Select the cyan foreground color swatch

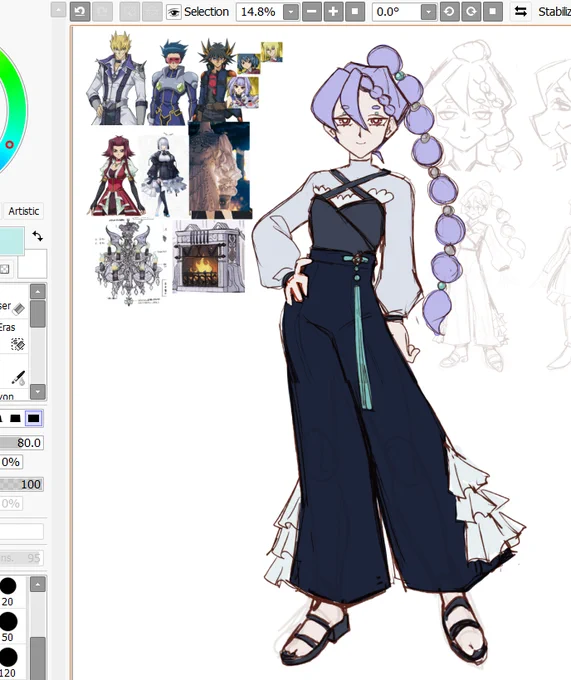[12, 241]
